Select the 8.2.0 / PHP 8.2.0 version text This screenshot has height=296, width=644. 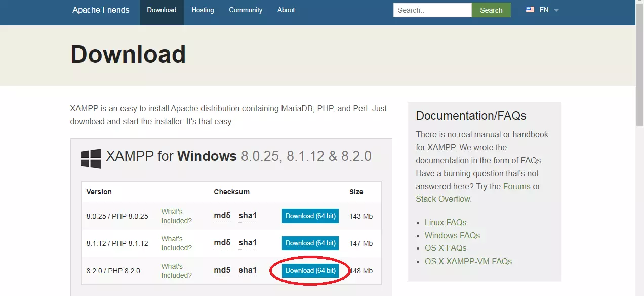click(x=113, y=271)
